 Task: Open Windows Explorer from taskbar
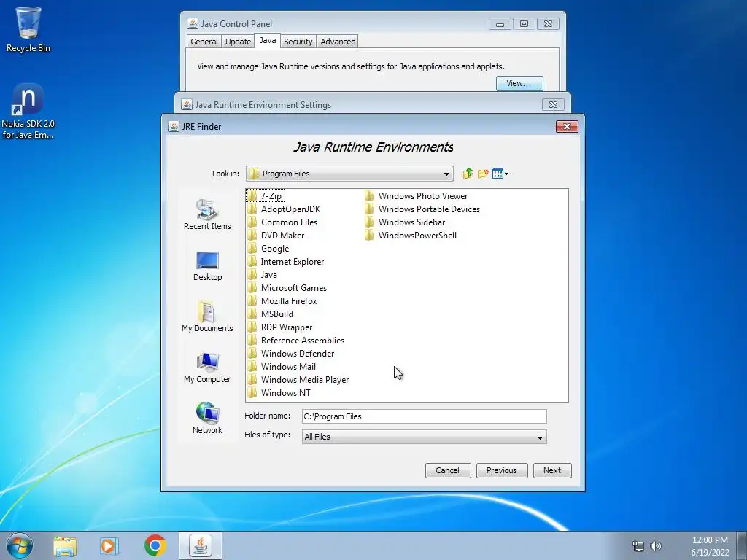pyautogui.click(x=65, y=545)
